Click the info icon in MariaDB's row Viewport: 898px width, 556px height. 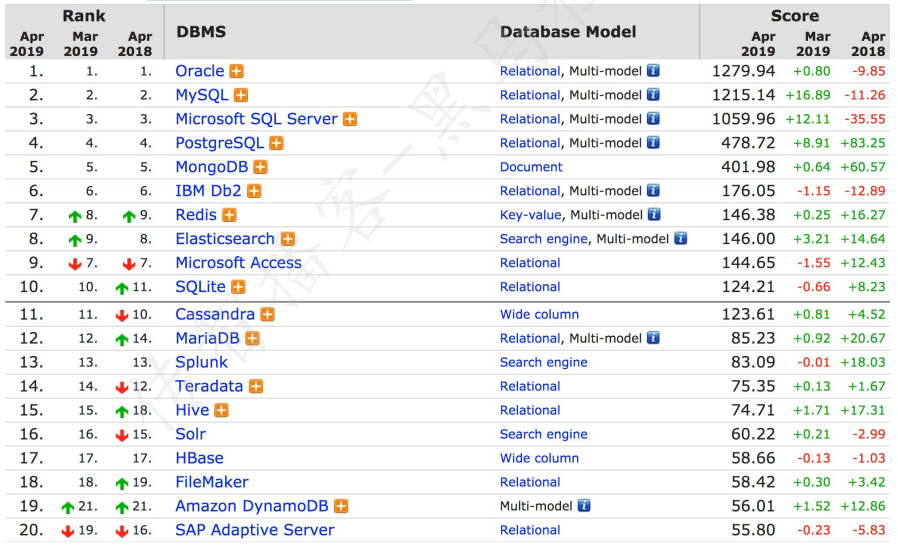[x=653, y=338]
